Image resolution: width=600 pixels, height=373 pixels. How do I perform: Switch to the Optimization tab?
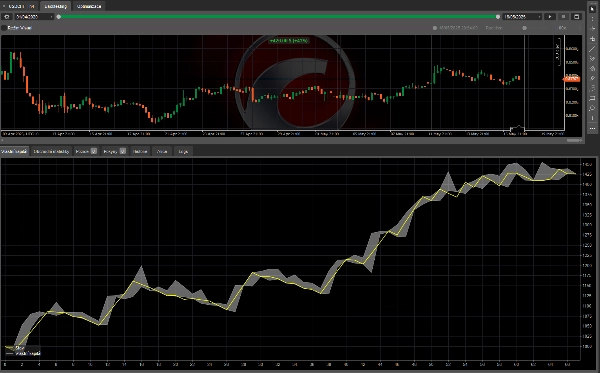click(x=88, y=6)
